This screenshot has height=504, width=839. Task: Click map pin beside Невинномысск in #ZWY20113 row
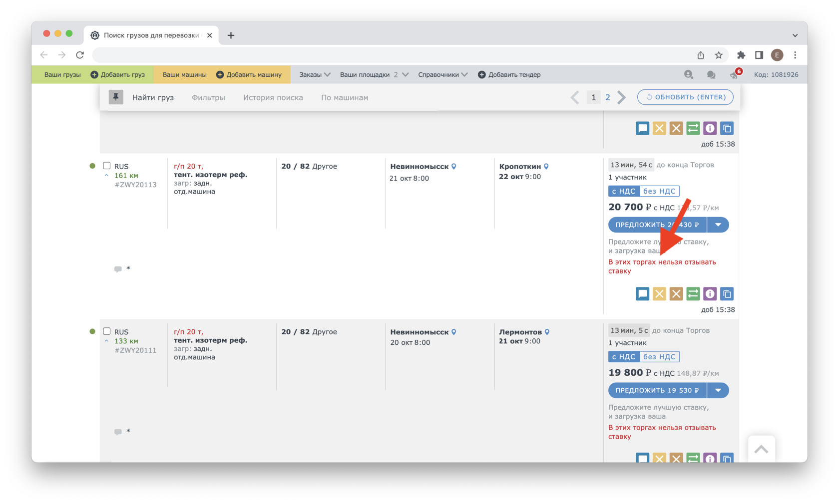[x=454, y=166]
